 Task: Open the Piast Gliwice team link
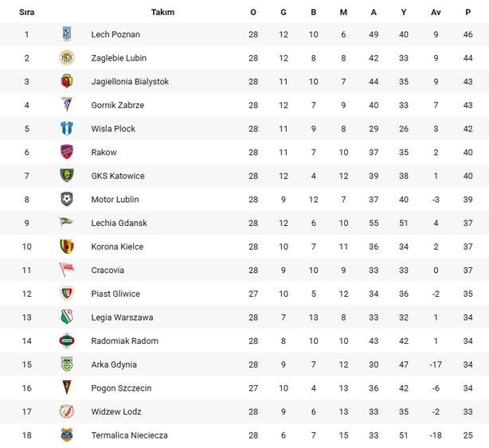tap(115, 294)
